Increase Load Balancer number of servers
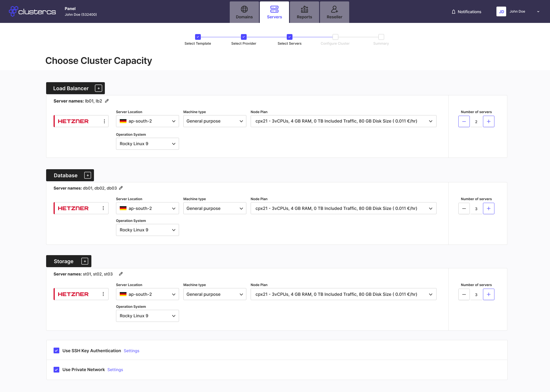 coord(488,121)
